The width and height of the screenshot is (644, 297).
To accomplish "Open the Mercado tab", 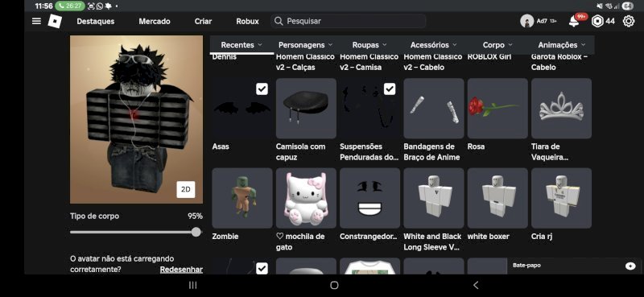I will point(155,22).
